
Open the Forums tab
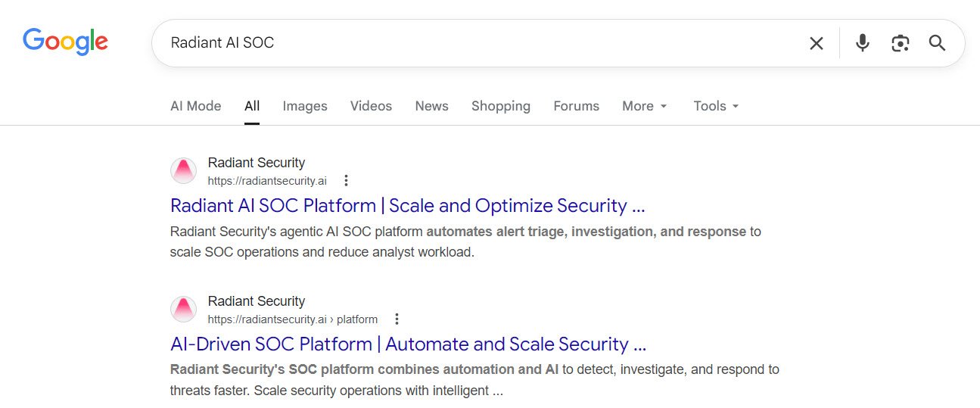tap(576, 106)
